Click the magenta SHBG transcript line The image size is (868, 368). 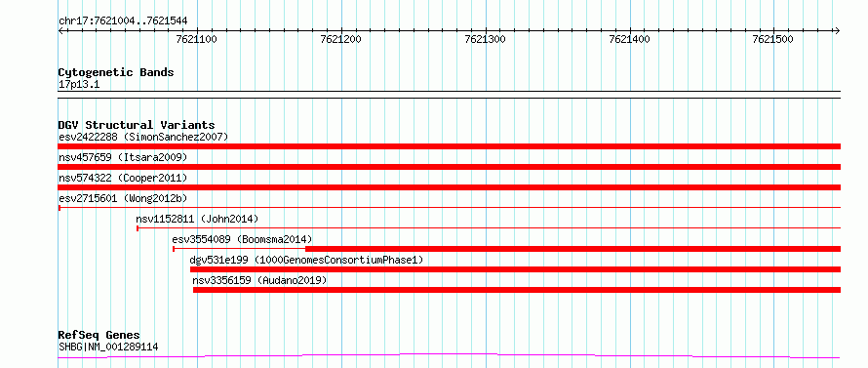450,356
